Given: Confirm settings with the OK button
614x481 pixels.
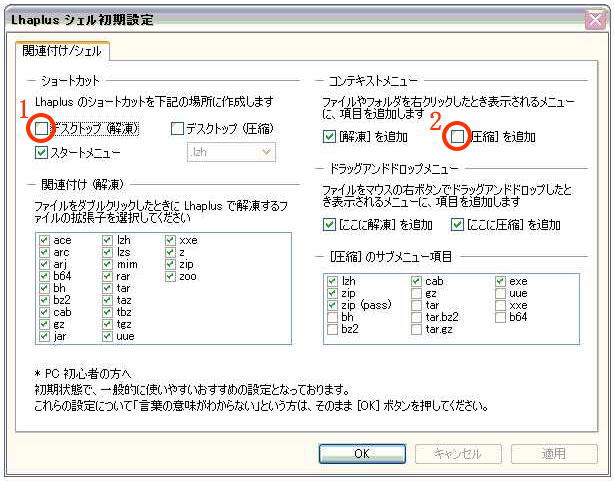Looking at the screenshot, I should [x=362, y=454].
